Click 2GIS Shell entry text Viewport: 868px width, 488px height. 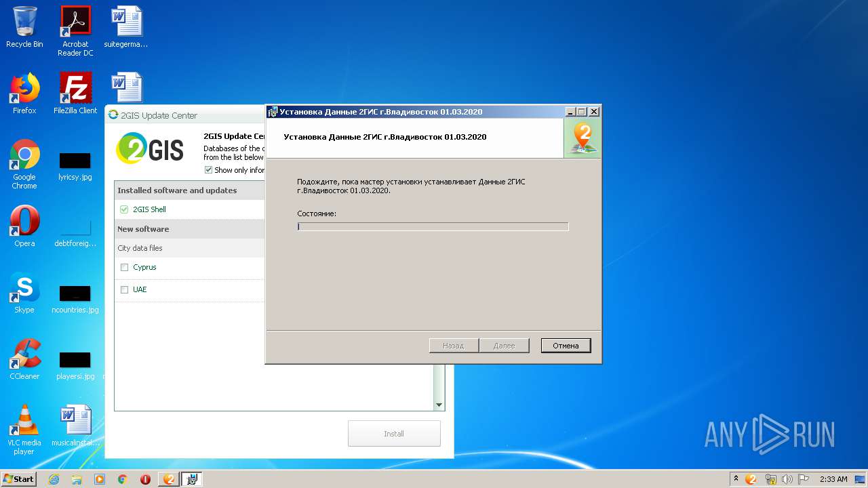click(x=149, y=209)
